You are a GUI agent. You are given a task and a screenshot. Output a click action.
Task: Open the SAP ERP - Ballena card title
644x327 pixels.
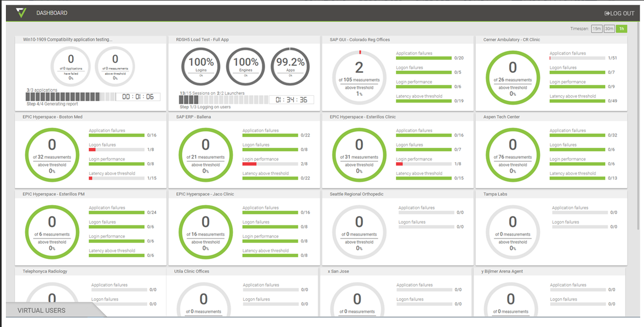click(194, 117)
